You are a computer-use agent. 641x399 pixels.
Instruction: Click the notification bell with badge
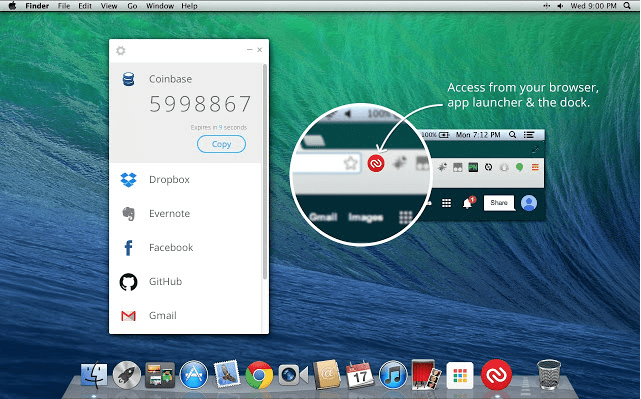point(468,203)
